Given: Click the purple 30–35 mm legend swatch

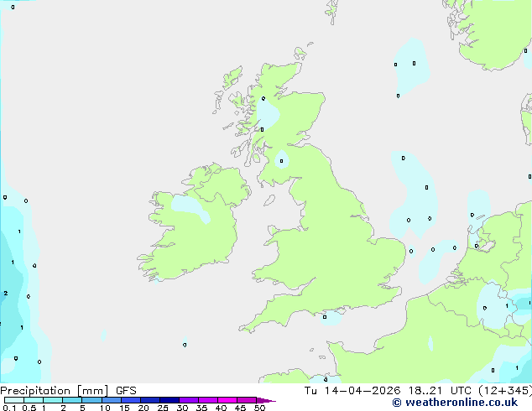Looking at the screenshot, I should (x=189, y=400).
